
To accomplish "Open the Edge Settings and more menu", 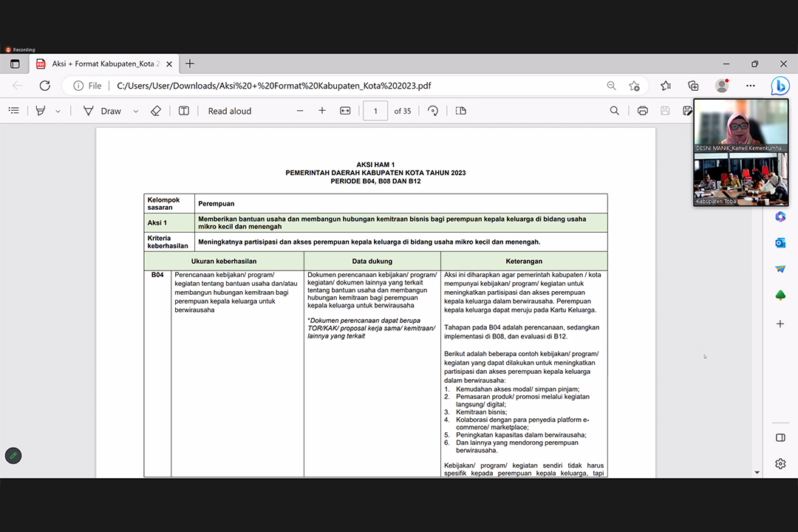I will tap(751, 86).
